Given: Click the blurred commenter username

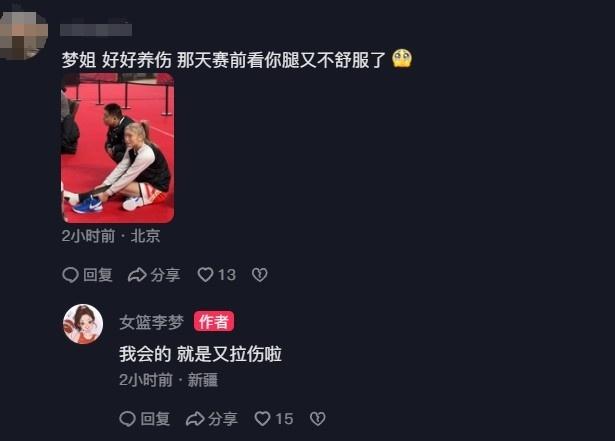Looking at the screenshot, I should pyautogui.click(x=96, y=28).
